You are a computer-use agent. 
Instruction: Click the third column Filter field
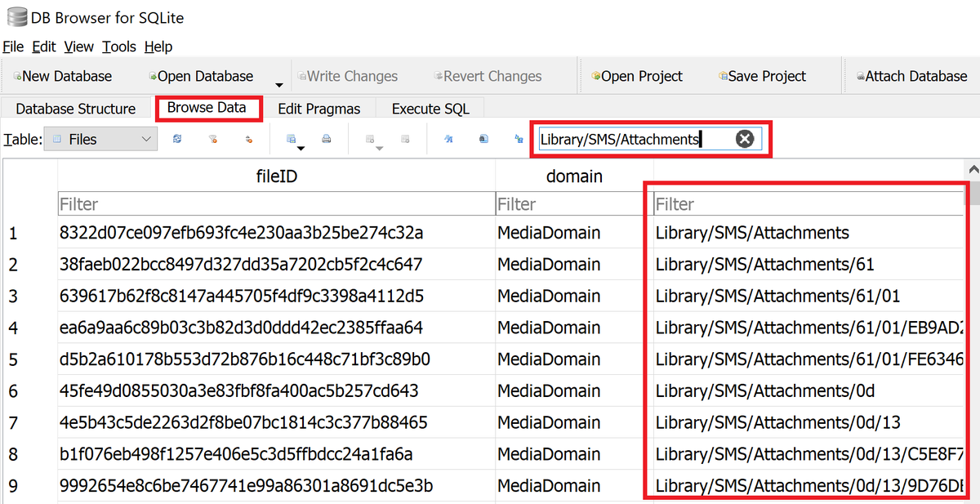(808, 203)
